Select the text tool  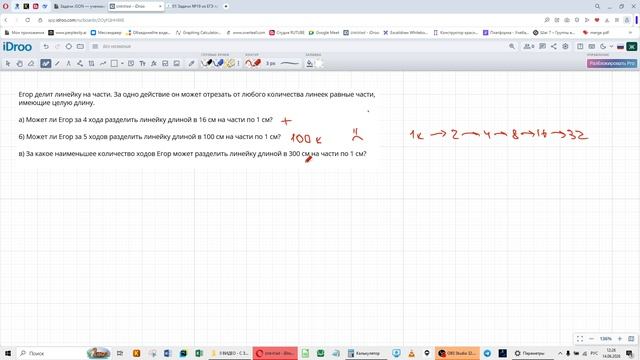[x=142, y=63]
